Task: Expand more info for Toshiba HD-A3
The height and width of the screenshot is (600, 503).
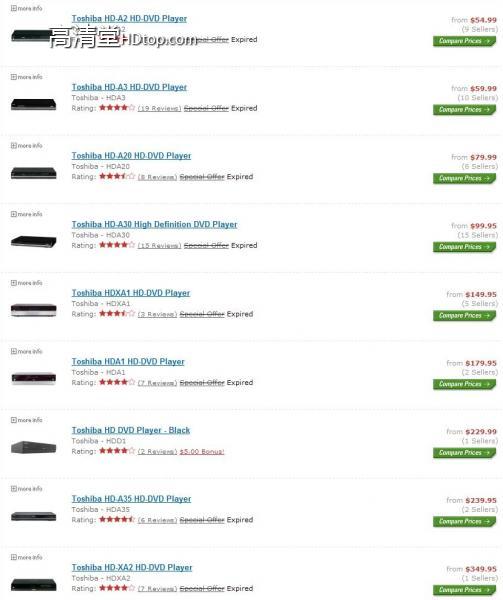Action: coord(26,77)
